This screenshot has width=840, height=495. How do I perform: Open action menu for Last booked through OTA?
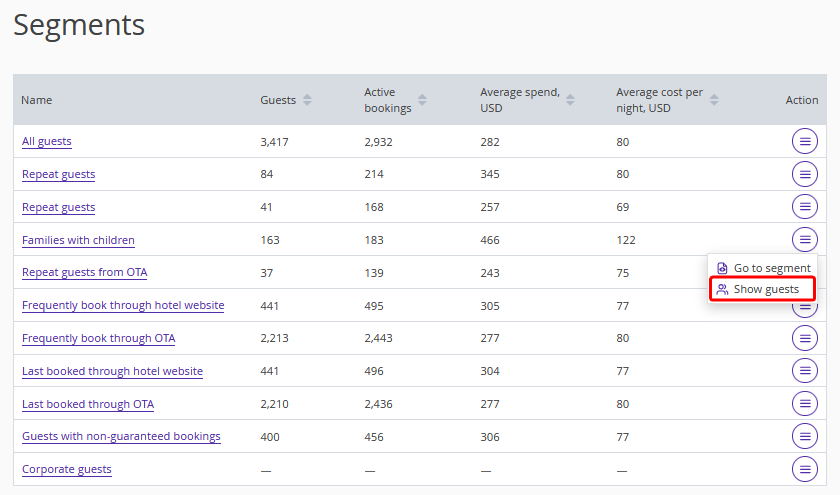coord(804,404)
